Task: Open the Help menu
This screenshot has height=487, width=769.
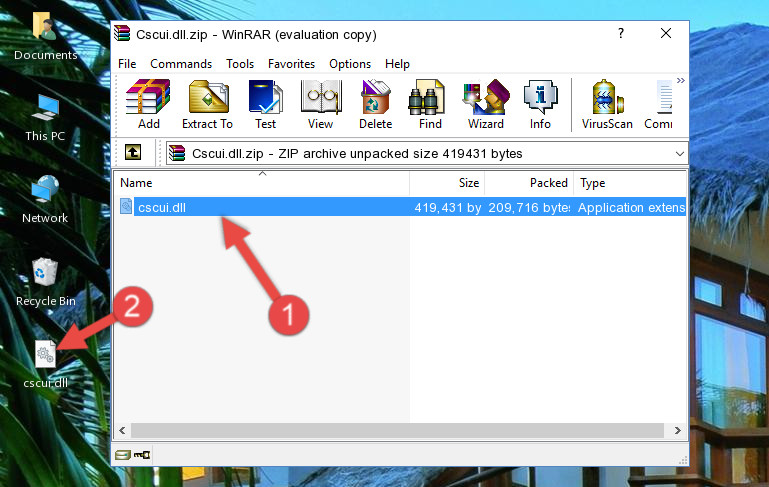Action: click(x=397, y=64)
